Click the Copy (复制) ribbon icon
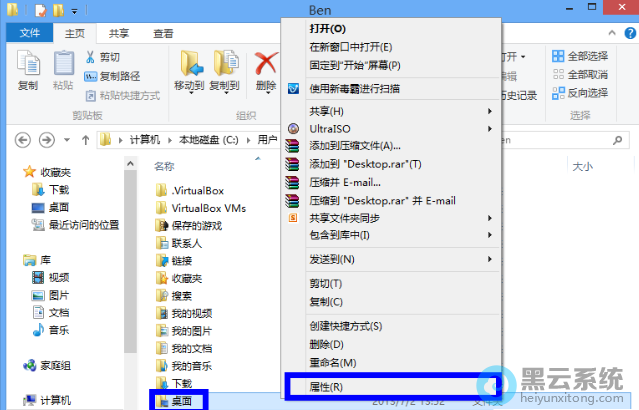 point(28,64)
